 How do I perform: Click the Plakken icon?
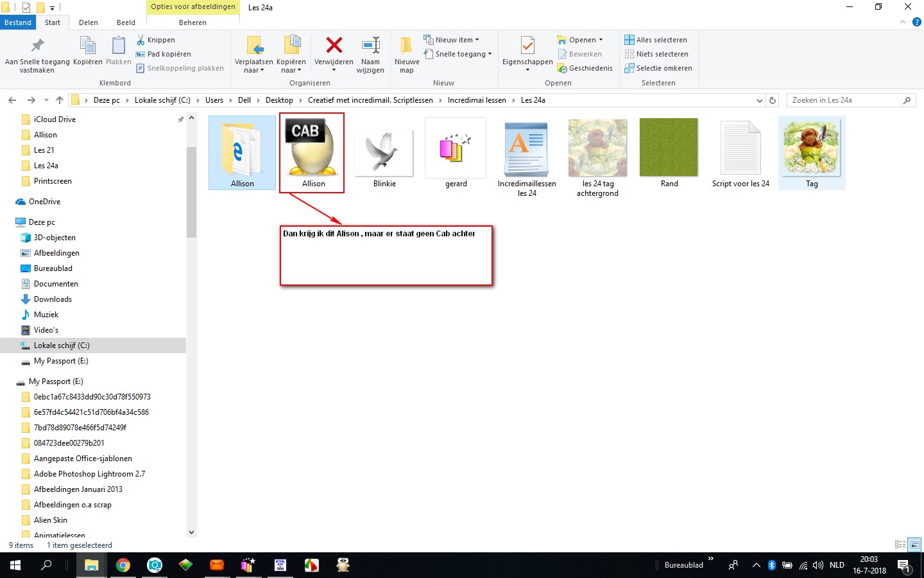118,45
